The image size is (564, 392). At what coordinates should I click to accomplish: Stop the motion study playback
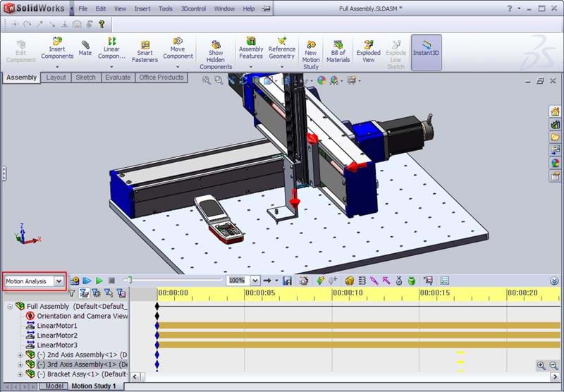point(111,281)
